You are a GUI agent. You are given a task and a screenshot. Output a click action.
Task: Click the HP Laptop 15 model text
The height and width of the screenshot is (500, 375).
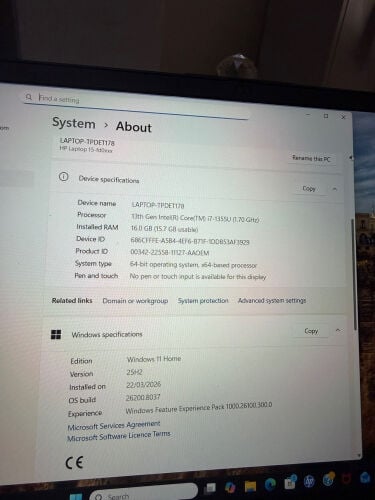tap(86, 149)
